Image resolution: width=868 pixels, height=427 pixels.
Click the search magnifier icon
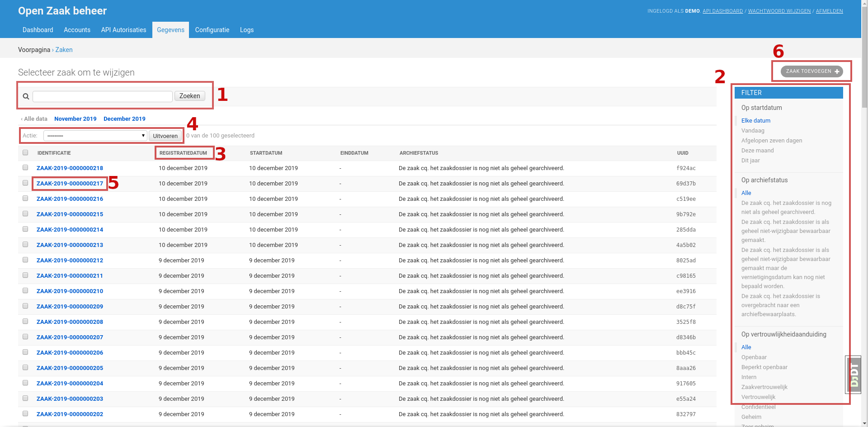tap(26, 96)
